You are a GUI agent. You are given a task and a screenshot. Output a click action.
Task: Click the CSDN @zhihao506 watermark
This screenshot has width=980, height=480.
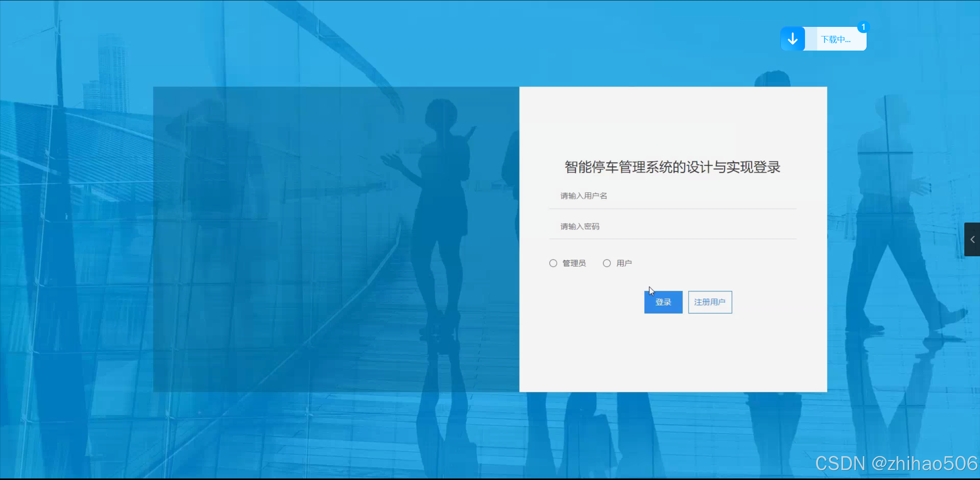(896, 464)
